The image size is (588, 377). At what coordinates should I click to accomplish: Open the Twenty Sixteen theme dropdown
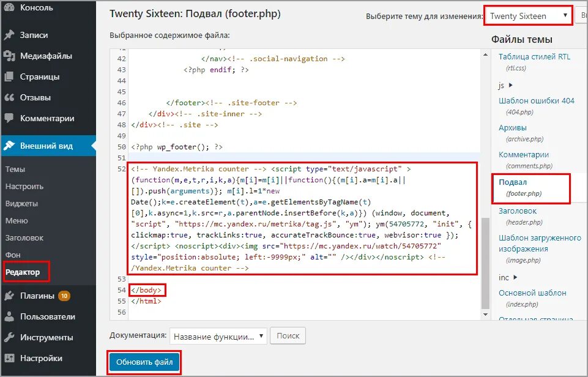pos(528,16)
